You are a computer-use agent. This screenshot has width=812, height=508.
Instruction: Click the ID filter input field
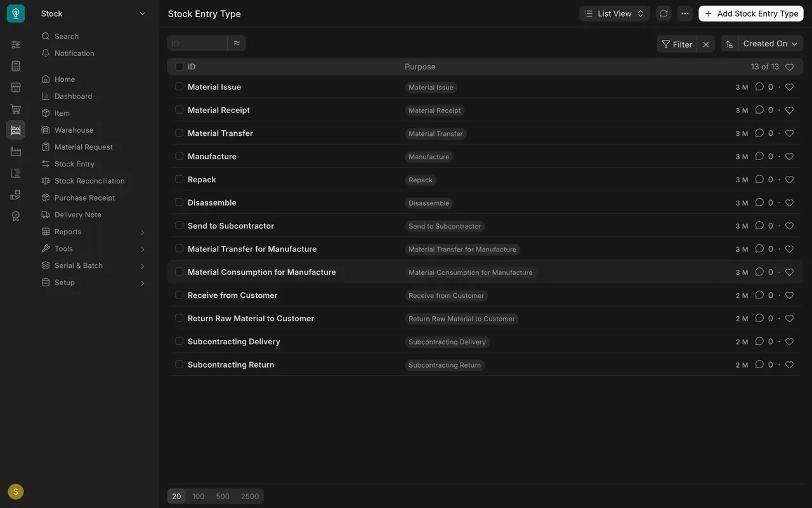tap(197, 43)
